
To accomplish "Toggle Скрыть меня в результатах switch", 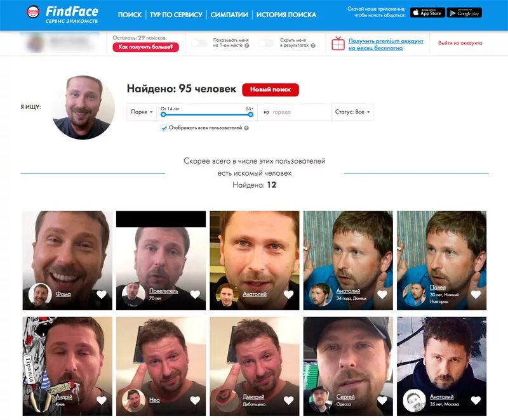I will click(266, 43).
